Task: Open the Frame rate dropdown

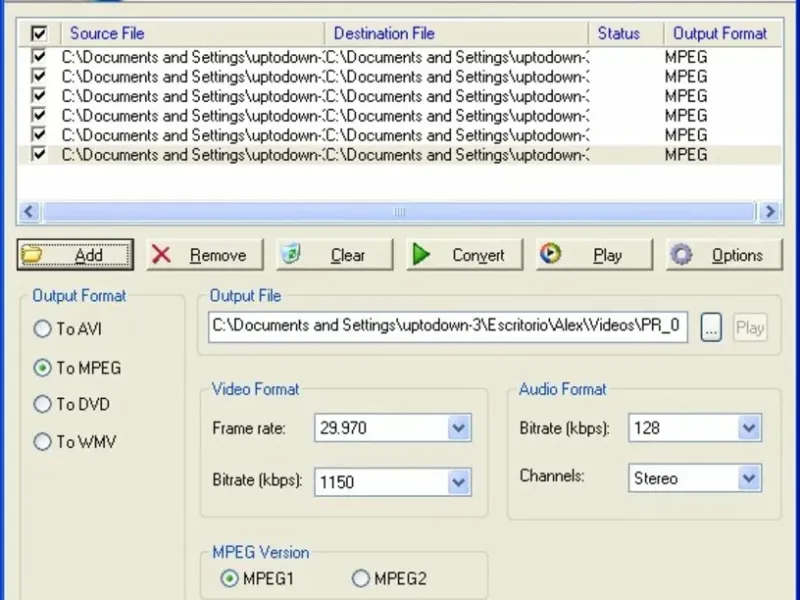Action: pos(459,428)
